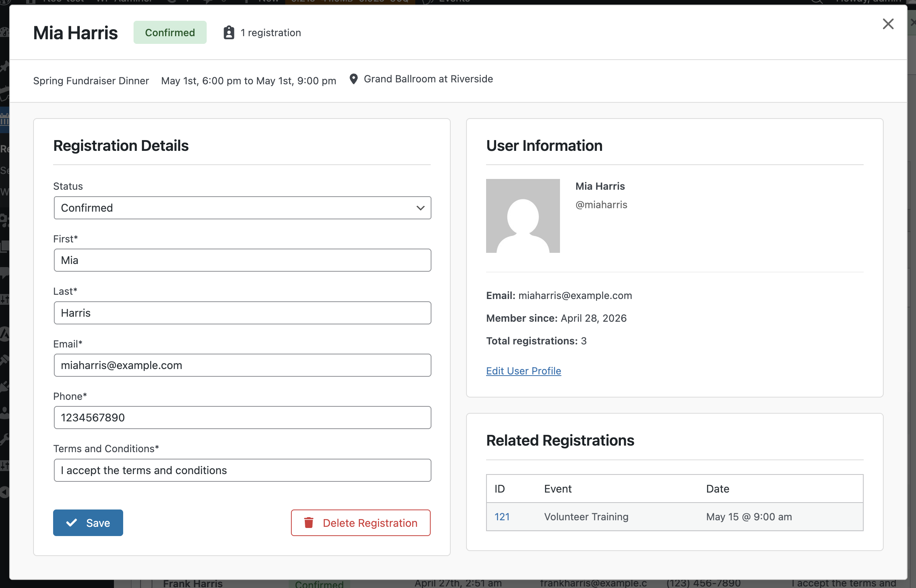The width and height of the screenshot is (916, 588).
Task: Click the checkmark icon on Save button
Action: (x=72, y=523)
